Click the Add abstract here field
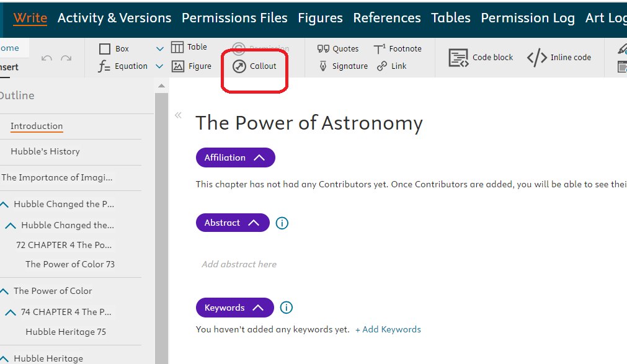 (x=239, y=264)
